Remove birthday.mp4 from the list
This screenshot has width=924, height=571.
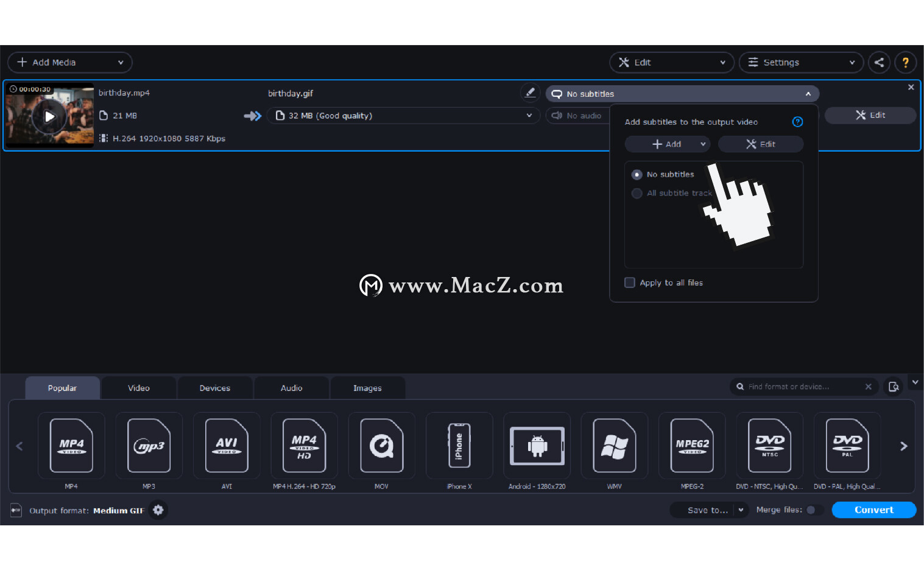pos(911,87)
